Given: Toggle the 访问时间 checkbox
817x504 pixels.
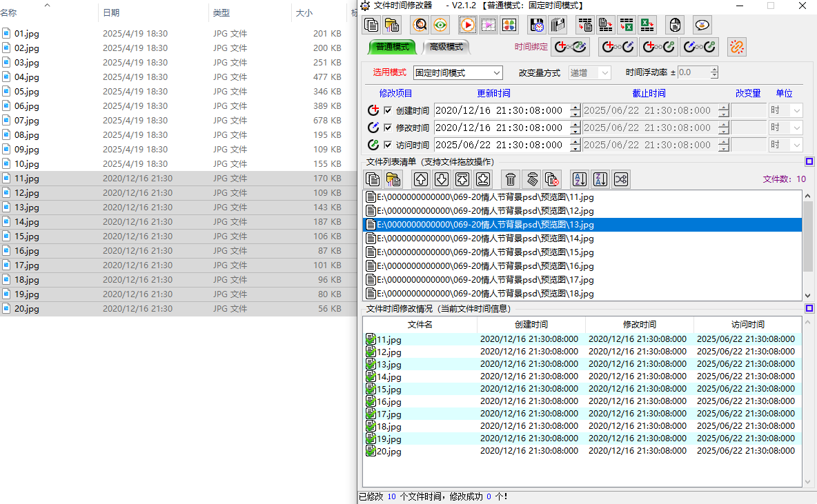Looking at the screenshot, I should (x=388, y=145).
